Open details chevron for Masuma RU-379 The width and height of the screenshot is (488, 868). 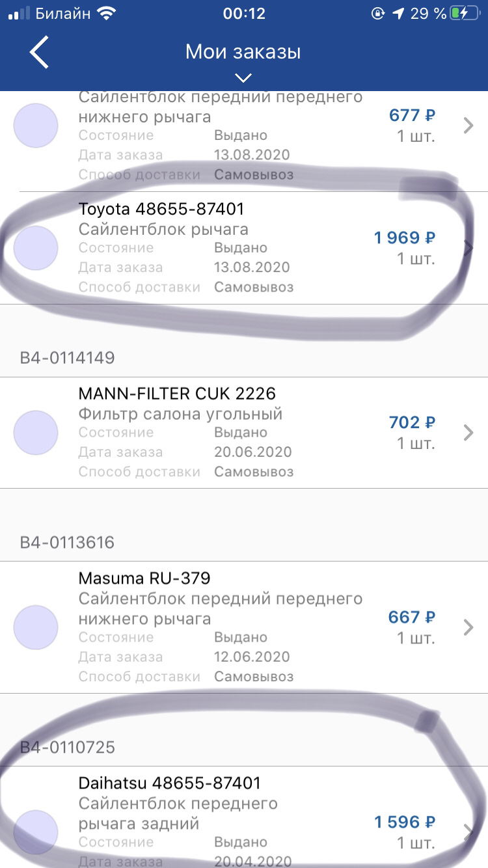[x=468, y=627]
